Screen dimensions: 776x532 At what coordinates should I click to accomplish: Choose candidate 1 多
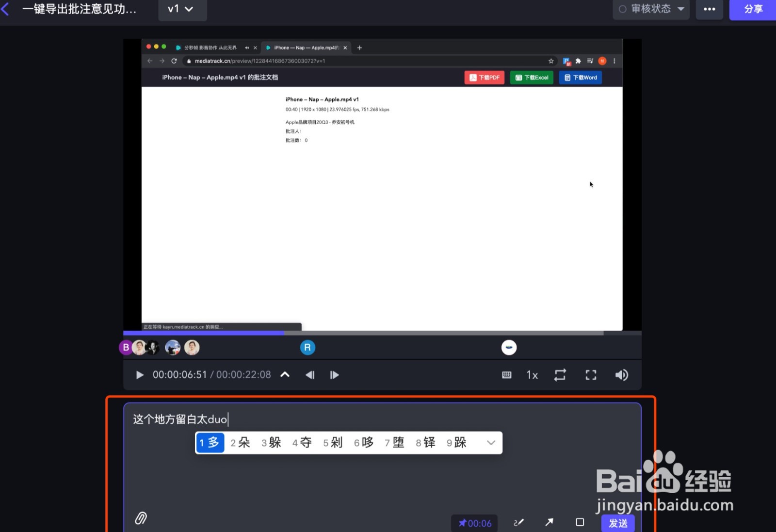210,443
